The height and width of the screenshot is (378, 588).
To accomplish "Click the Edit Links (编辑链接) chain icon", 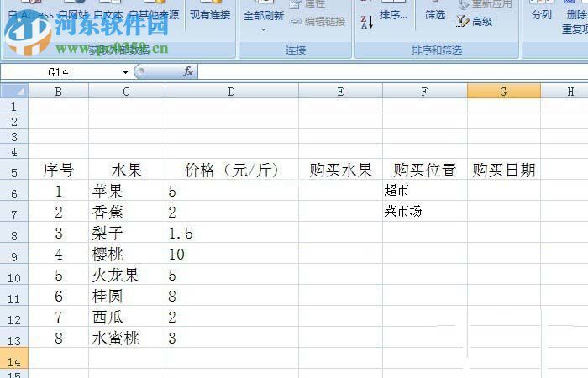I will (296, 22).
